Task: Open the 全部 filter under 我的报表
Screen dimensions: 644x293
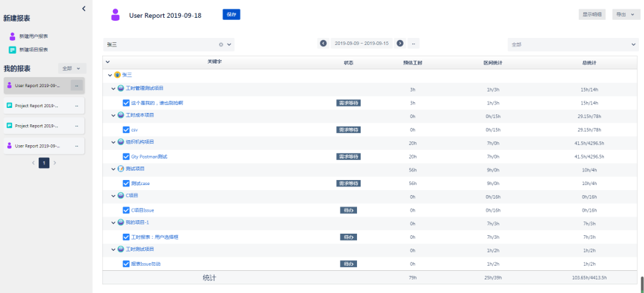Action: point(72,69)
